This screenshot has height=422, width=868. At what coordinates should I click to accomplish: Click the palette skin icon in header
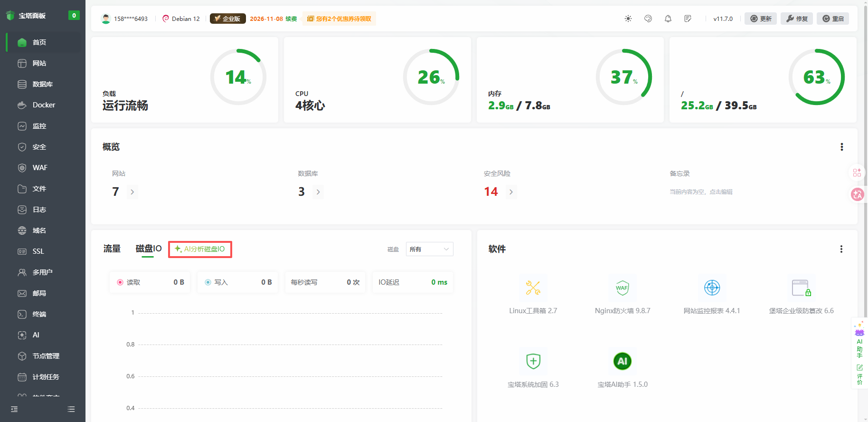point(648,19)
